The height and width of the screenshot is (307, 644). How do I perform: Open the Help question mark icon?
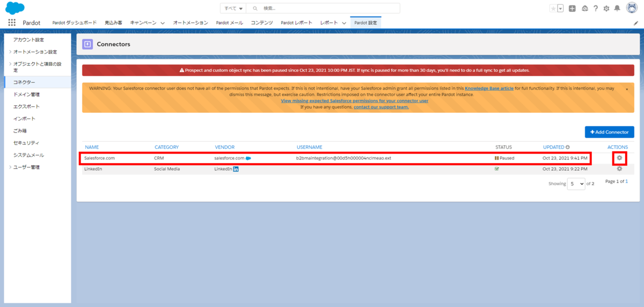click(595, 8)
